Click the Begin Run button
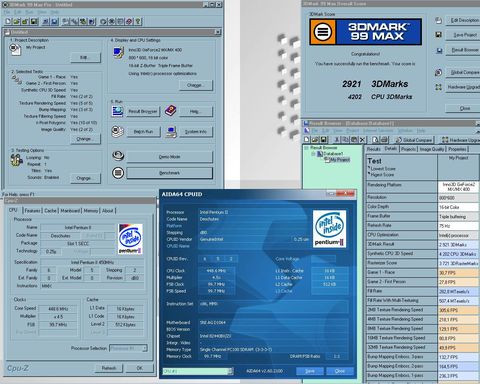Screen dimensions: 480x384 (143, 132)
